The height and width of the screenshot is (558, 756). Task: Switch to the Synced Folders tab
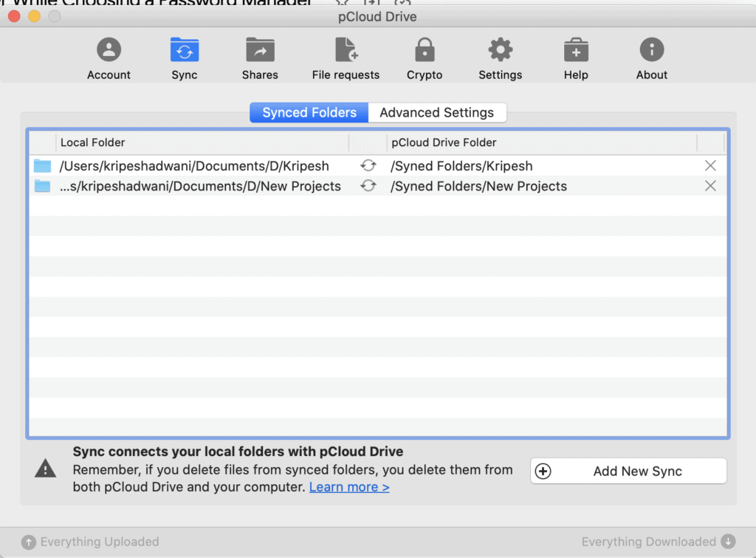tap(309, 112)
